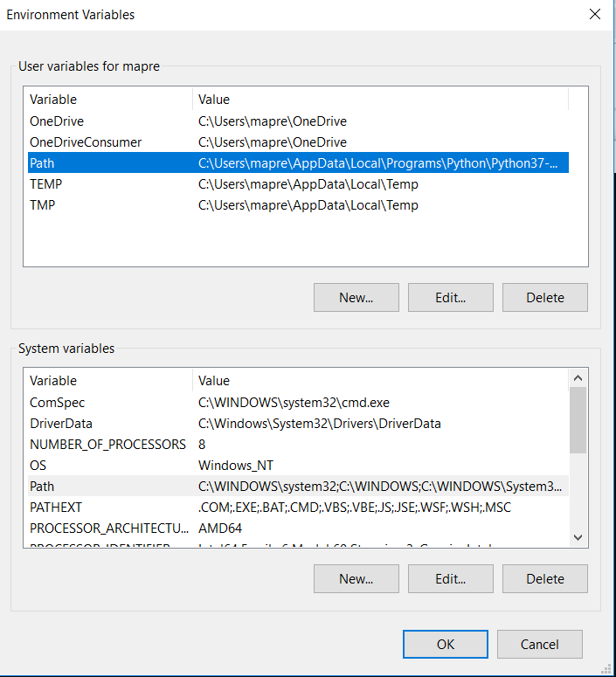Select the DriverData system variable
Screen dimensions: 616x677
click(298, 423)
